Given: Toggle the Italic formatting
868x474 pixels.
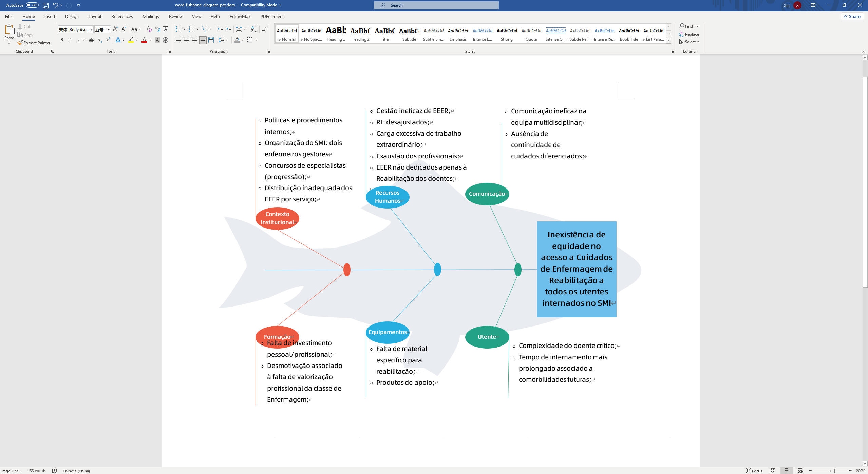Looking at the screenshot, I should click(x=70, y=40).
